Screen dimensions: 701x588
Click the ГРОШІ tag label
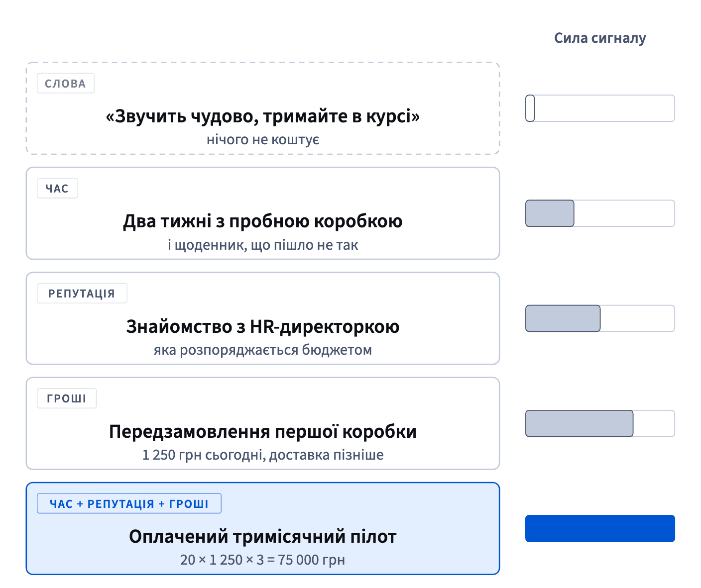67,398
